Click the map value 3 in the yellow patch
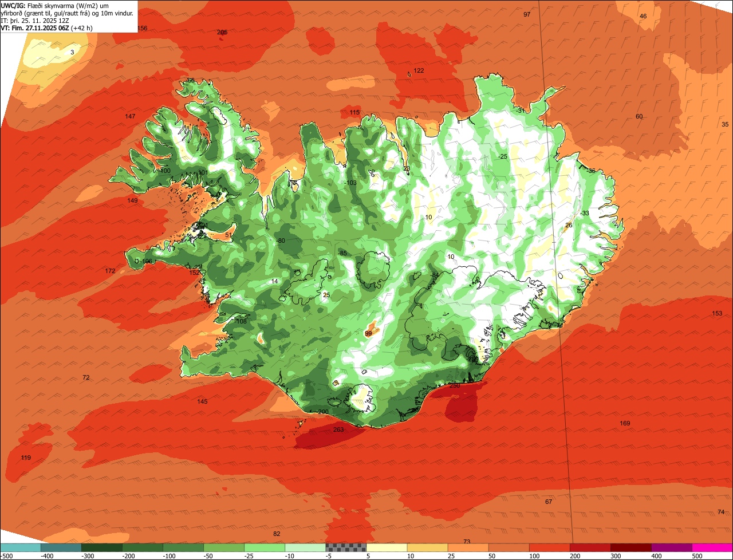Screen dimensions: 733x560 pyautogui.click(x=72, y=52)
